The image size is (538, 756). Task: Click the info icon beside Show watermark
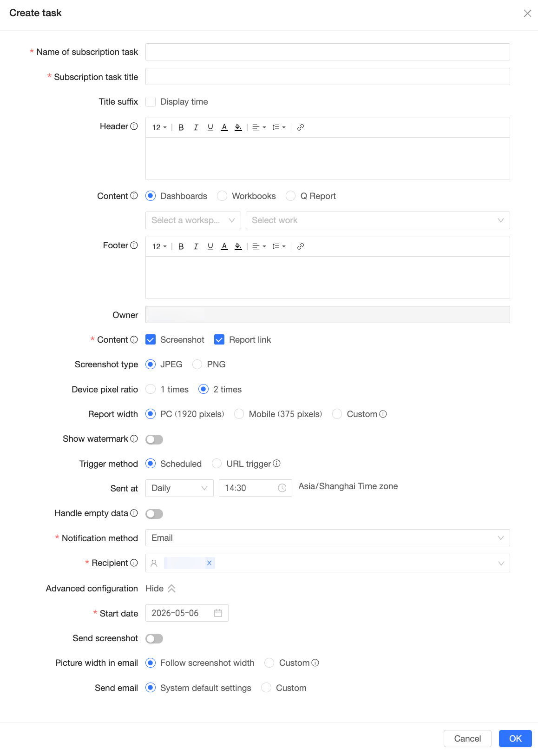click(134, 438)
